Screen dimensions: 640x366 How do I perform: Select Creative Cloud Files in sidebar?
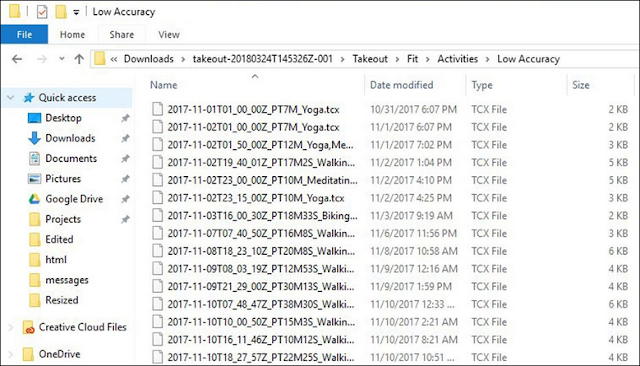pyautogui.click(x=82, y=327)
